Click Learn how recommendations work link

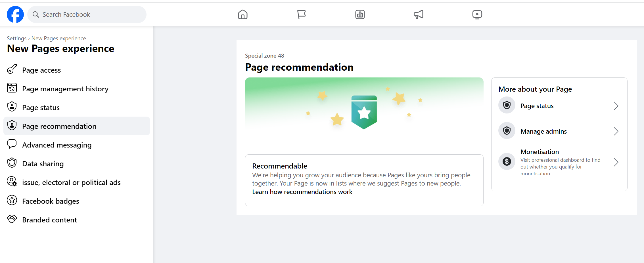tap(302, 192)
